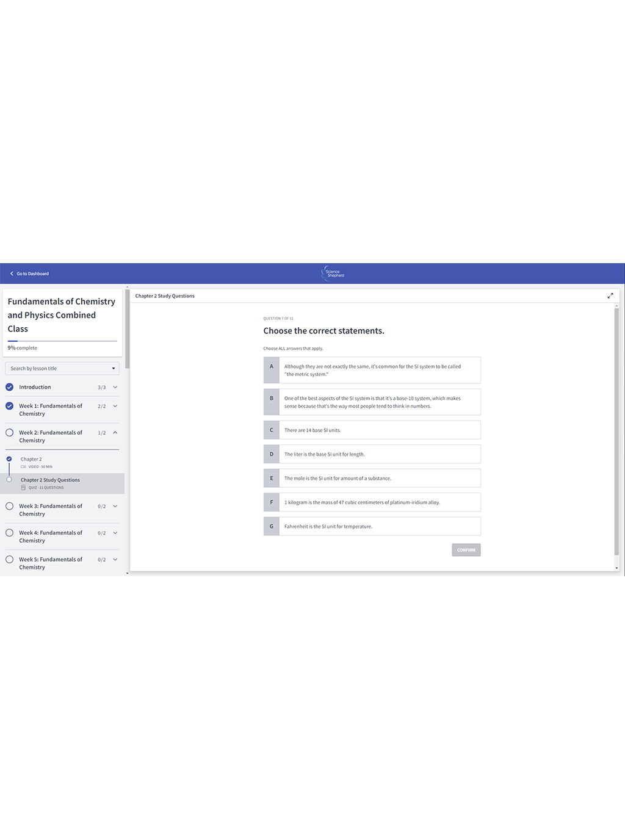Click the Introduction completed checkmark icon
The height and width of the screenshot is (840, 625).
point(10,387)
